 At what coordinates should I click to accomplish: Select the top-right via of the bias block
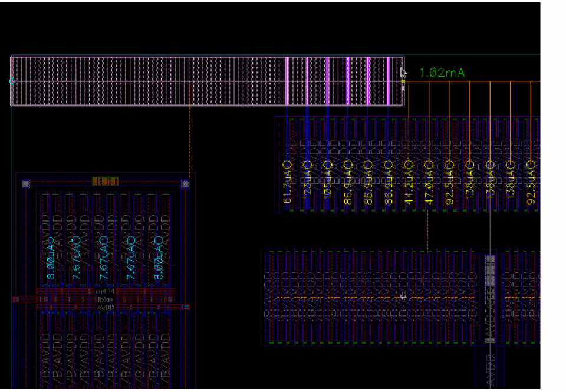tap(185, 184)
